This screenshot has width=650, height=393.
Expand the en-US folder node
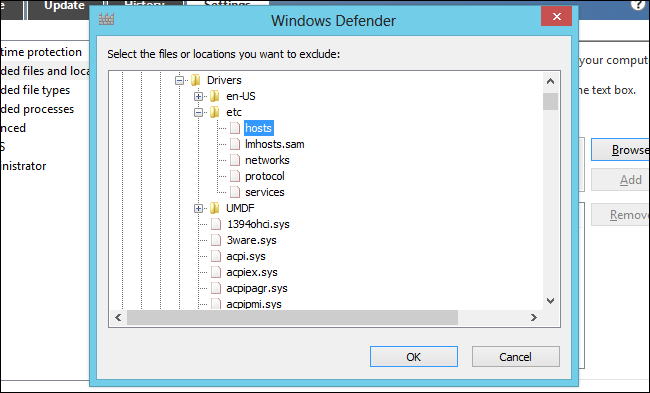[x=199, y=97]
